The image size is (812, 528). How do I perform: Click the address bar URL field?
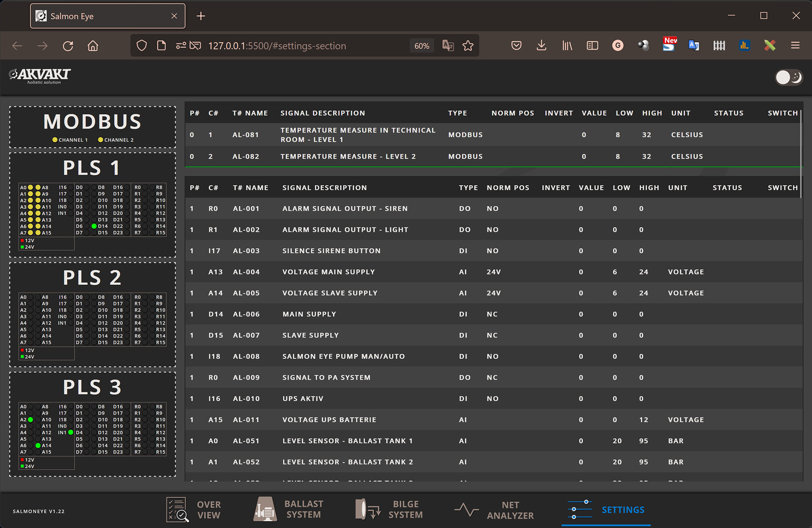tap(277, 46)
